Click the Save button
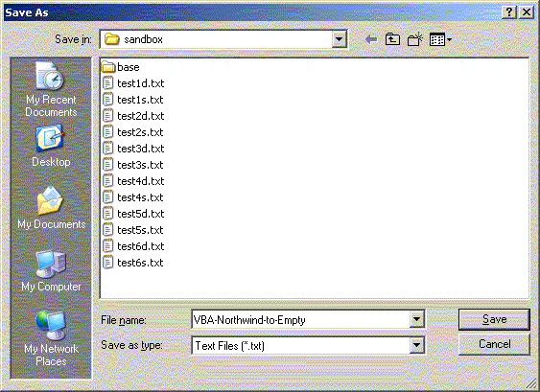 click(x=494, y=319)
